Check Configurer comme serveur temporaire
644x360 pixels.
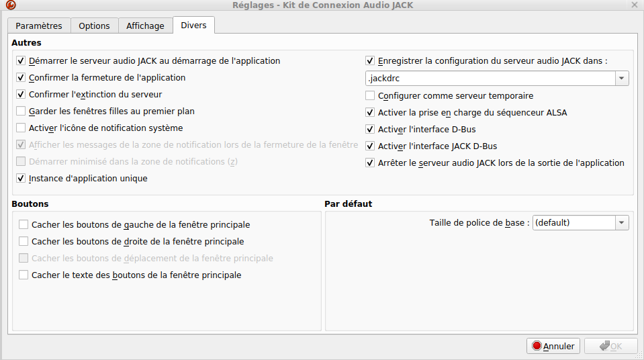point(370,96)
